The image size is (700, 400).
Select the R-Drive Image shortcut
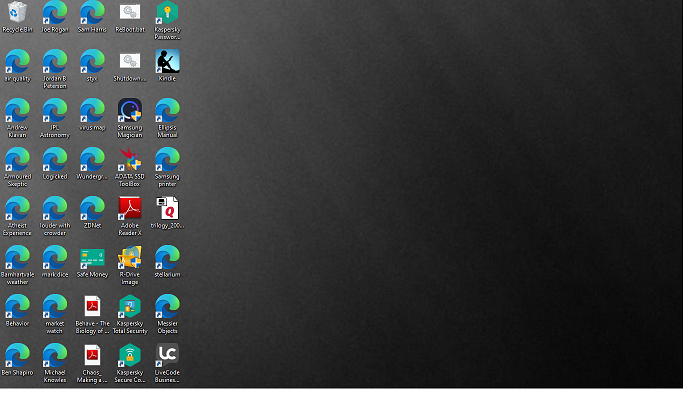130,257
